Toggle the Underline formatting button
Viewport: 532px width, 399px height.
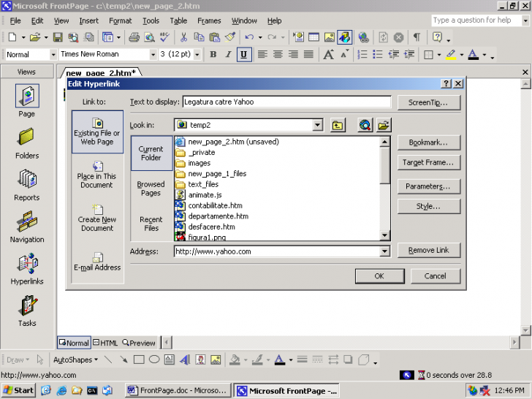(x=243, y=55)
